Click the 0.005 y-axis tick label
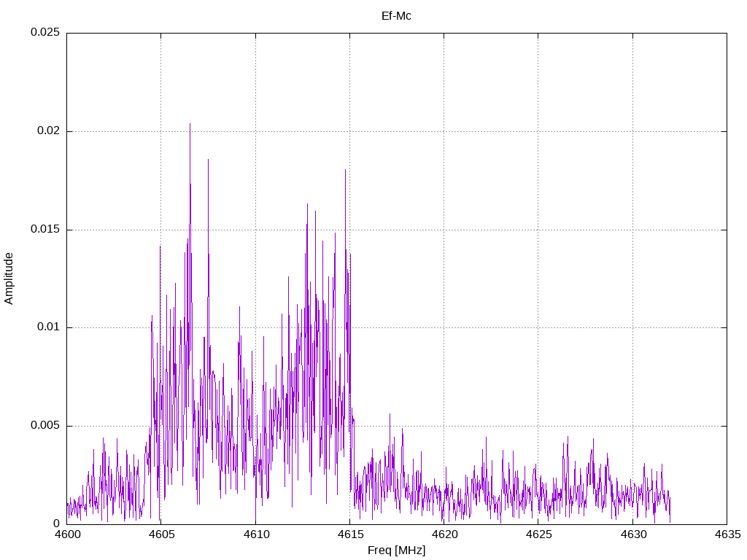Screen dimensions: 747x560 44,426
